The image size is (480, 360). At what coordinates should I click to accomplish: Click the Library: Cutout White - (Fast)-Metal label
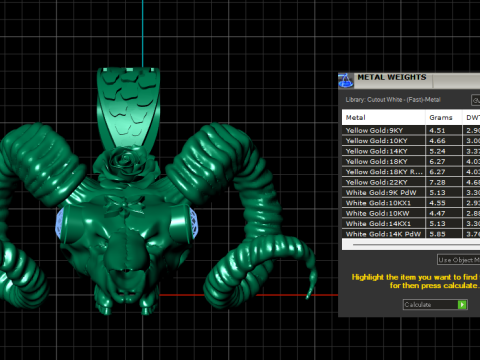(393, 100)
